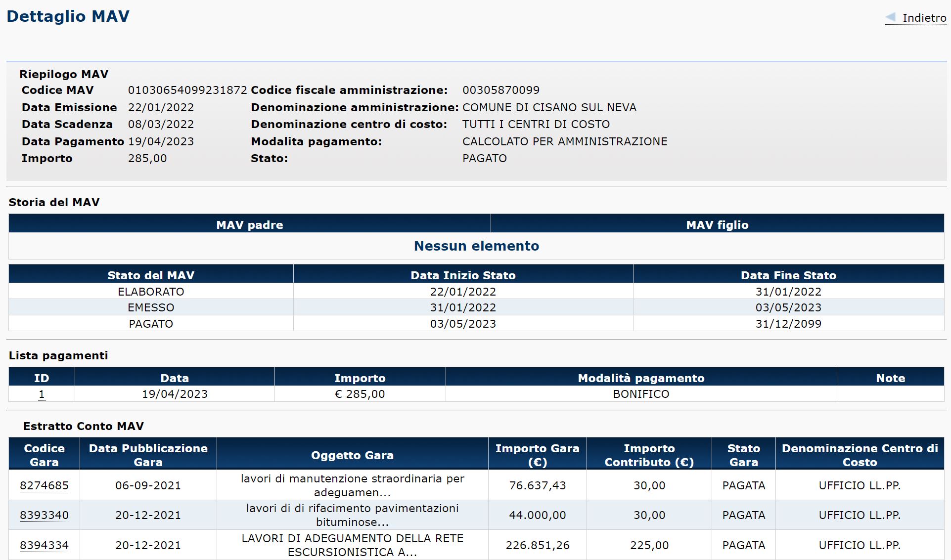Screen dimensions: 951x560
Task: Click the MAV padre header
Action: tap(249, 225)
